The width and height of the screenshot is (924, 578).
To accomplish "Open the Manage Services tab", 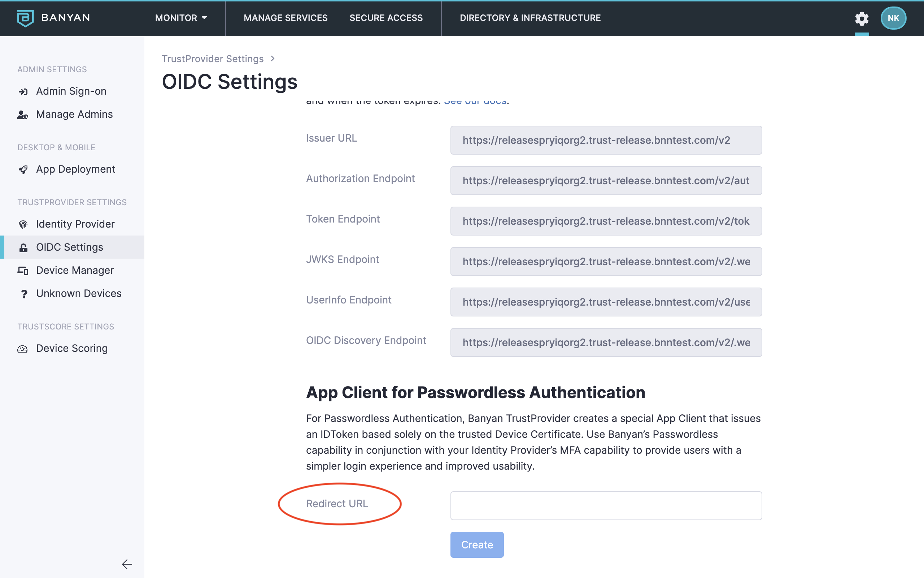I will tap(286, 18).
